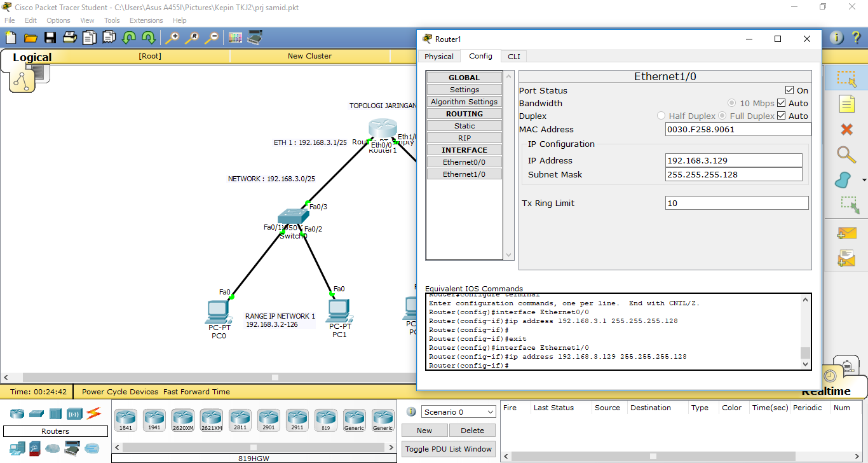Open a file using the folder icon
Screen dimensions: 868x463
[31, 38]
